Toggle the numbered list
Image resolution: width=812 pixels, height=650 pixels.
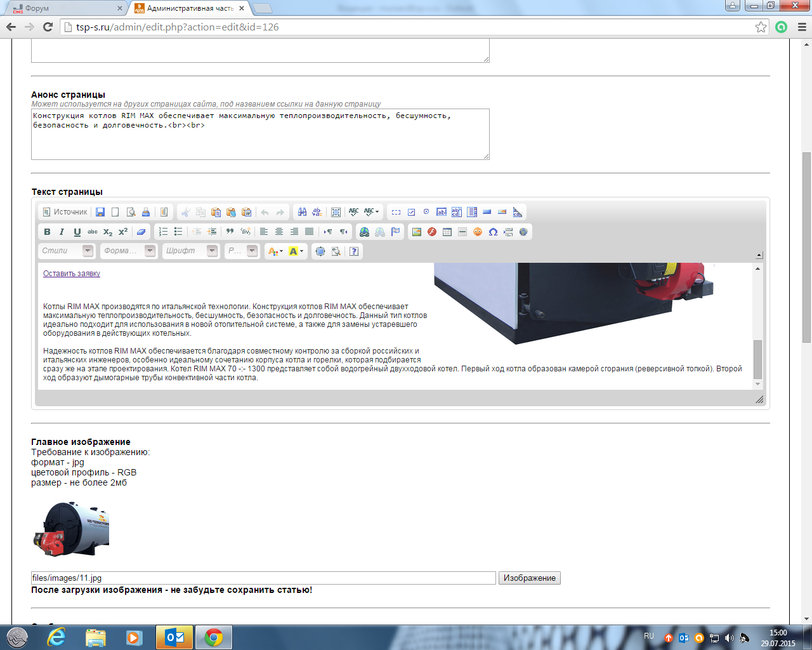[x=163, y=232]
